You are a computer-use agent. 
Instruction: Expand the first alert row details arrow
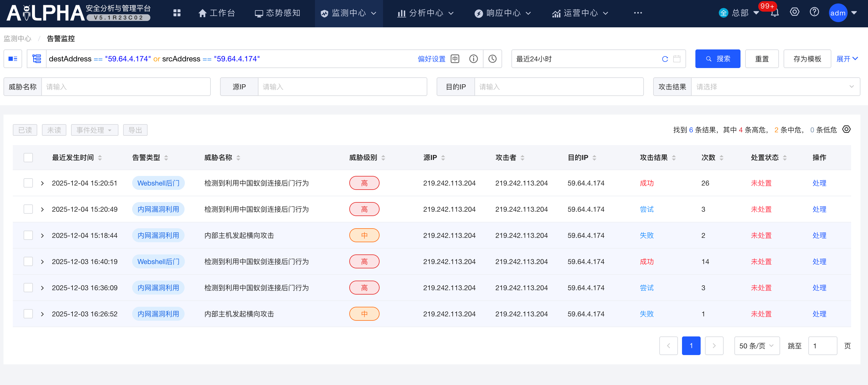42,183
